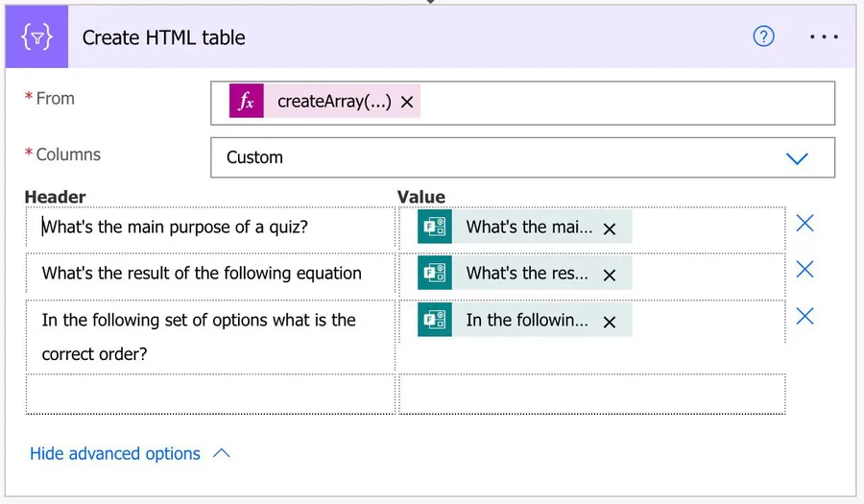Expand the Columns dropdown chevron
The height and width of the screenshot is (504, 864).
point(797,157)
